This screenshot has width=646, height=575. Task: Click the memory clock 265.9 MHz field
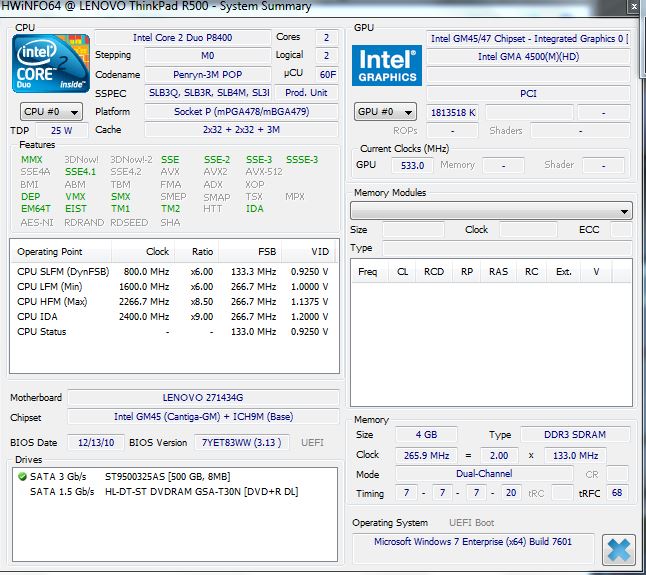click(426, 456)
